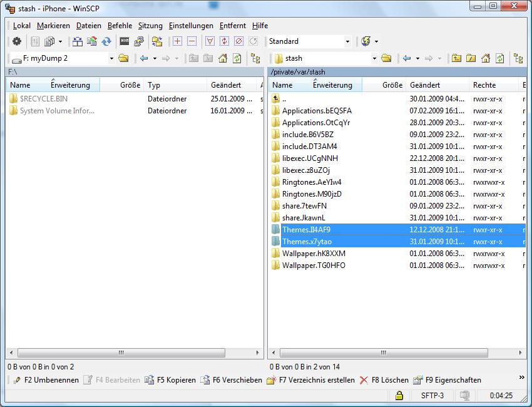Select the Ringtones.AeYIw4 folder
532x407 pixels.
(x=311, y=182)
